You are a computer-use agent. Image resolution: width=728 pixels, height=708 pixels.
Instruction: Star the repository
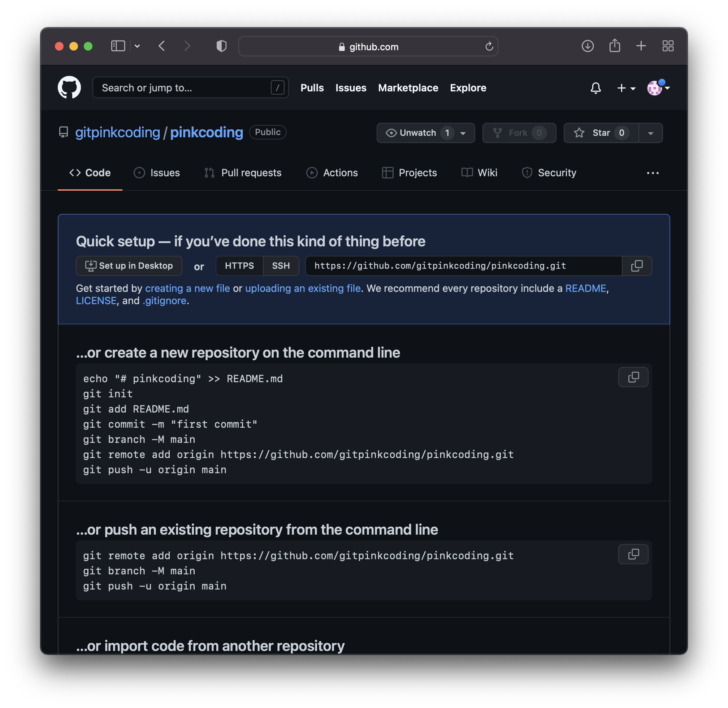tap(601, 133)
